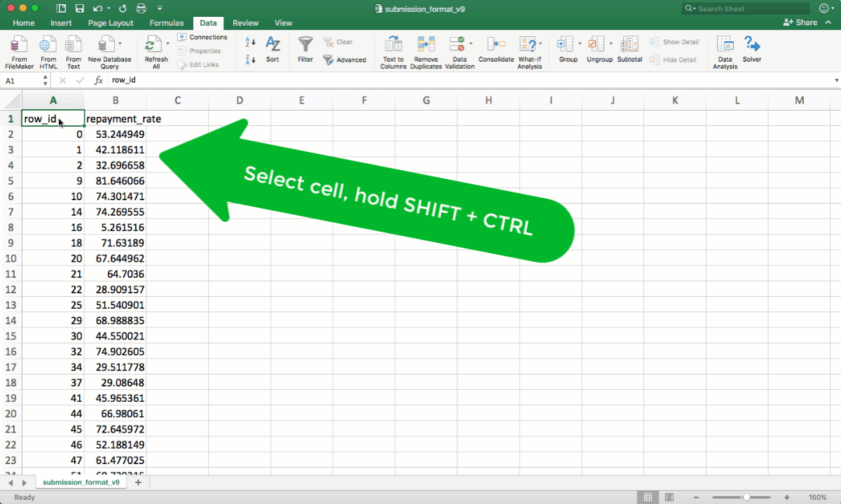Select the submission_format_v9 sheet tab
Image resolution: width=841 pixels, height=504 pixels.
coord(81,482)
